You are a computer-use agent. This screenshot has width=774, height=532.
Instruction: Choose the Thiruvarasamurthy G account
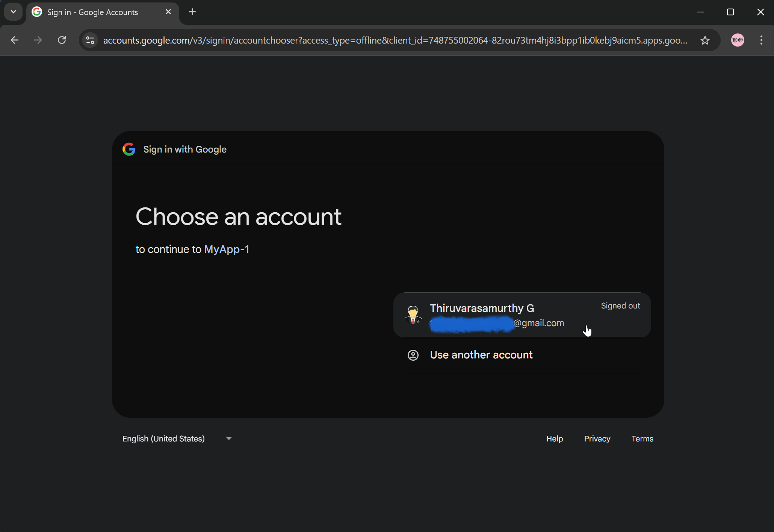point(522,315)
